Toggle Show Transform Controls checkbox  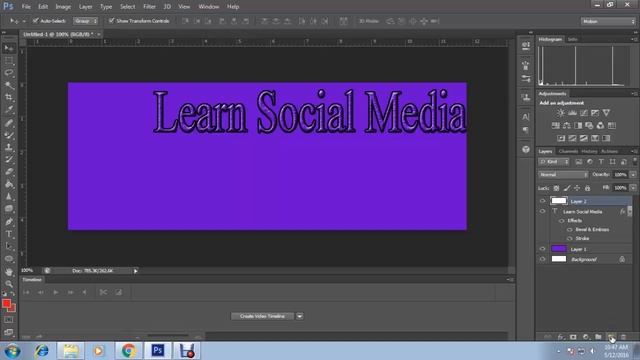point(111,21)
